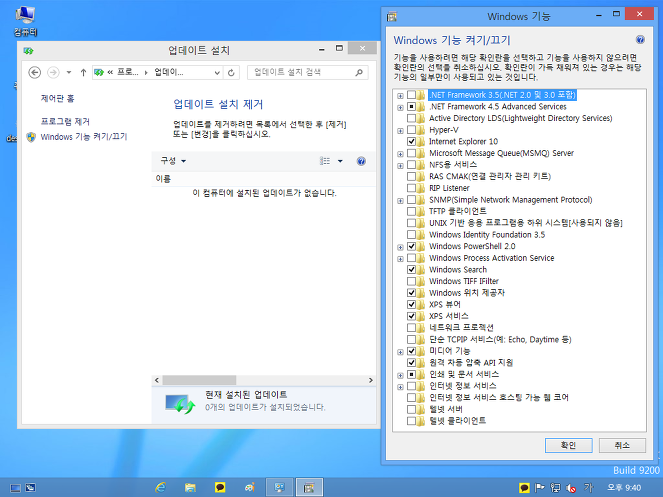The image size is (663, 497).
Task: Click the horizontal scrollbar thumb
Action: click(x=199, y=380)
